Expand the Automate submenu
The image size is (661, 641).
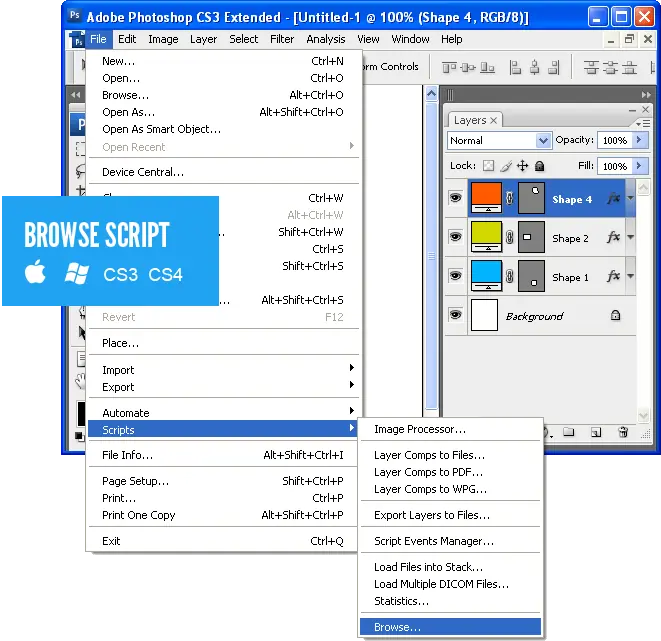[x=223, y=412]
